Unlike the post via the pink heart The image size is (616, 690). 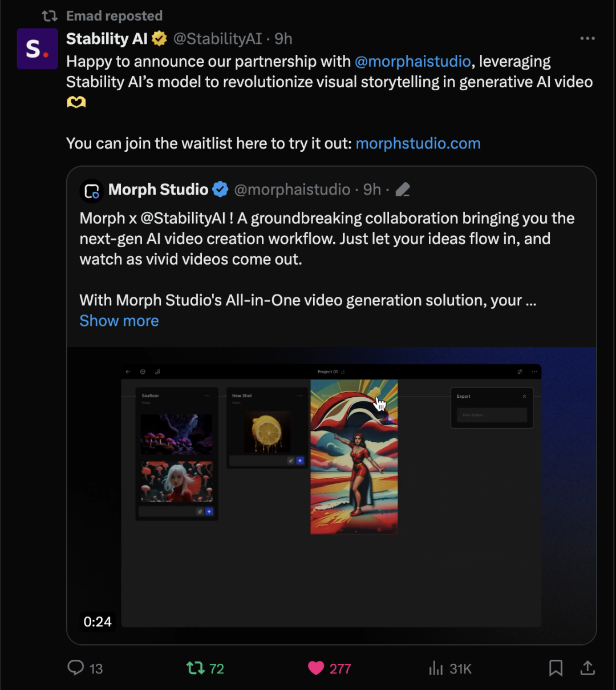tap(316, 668)
